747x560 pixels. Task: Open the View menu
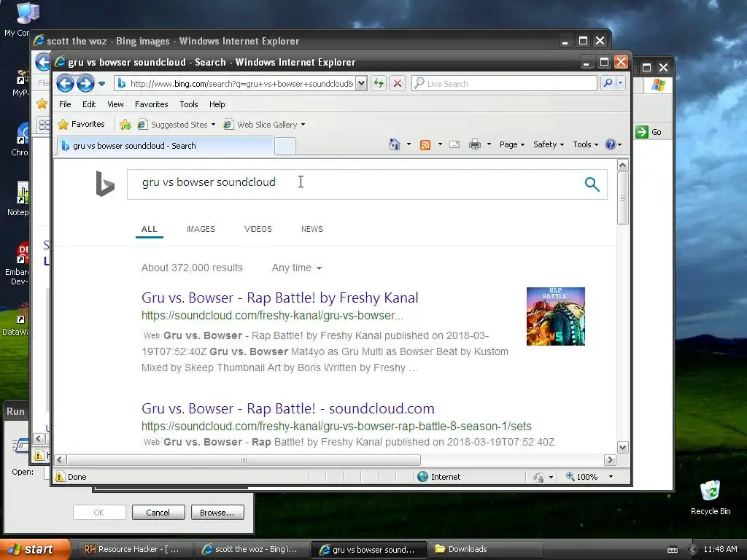[115, 104]
